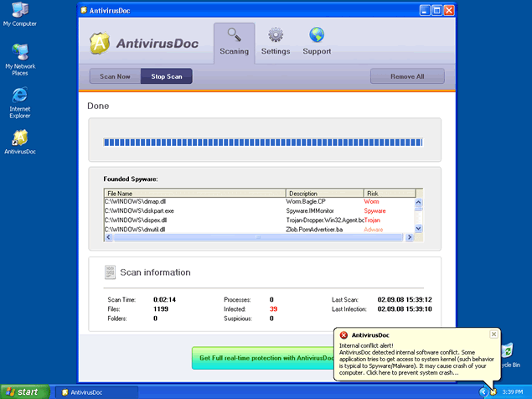Click Get Full real-time protection banner
The height and width of the screenshot is (399, 532).
click(261, 358)
